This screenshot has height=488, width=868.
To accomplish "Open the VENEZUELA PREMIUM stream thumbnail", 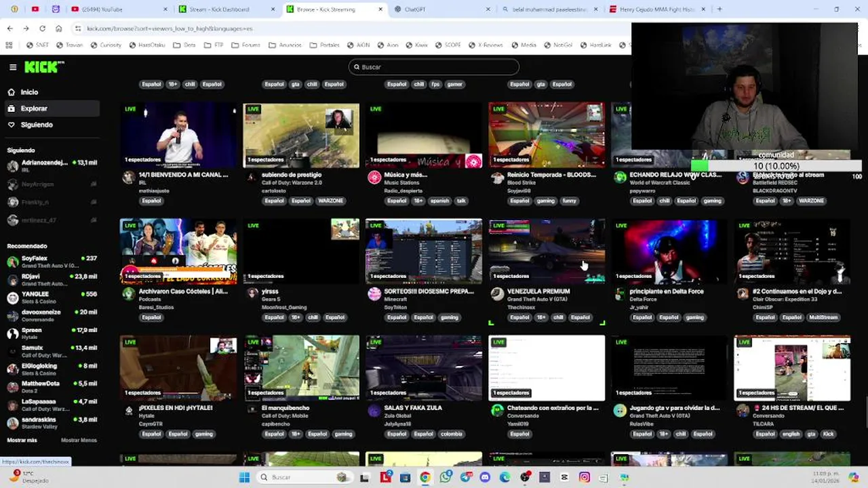I will point(547,251).
